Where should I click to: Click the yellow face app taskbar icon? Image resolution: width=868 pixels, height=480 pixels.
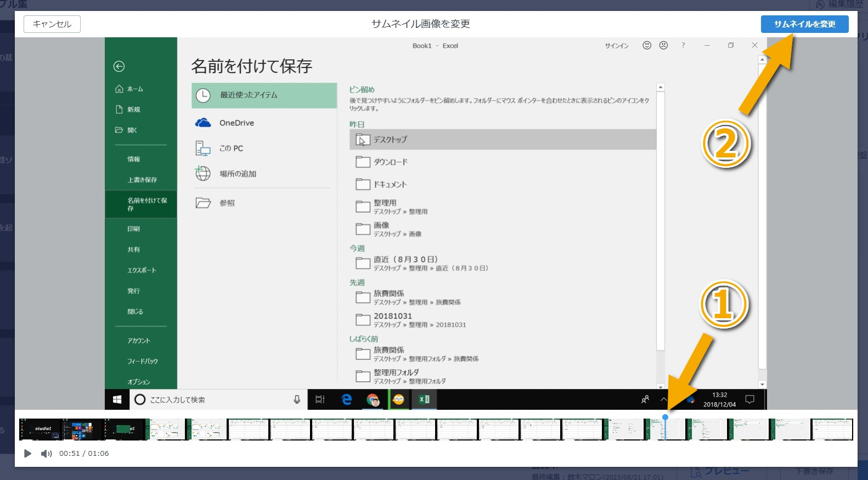tap(399, 400)
